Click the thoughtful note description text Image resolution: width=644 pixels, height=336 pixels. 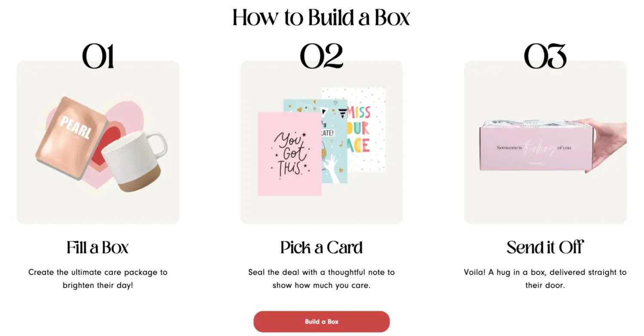coord(321,278)
